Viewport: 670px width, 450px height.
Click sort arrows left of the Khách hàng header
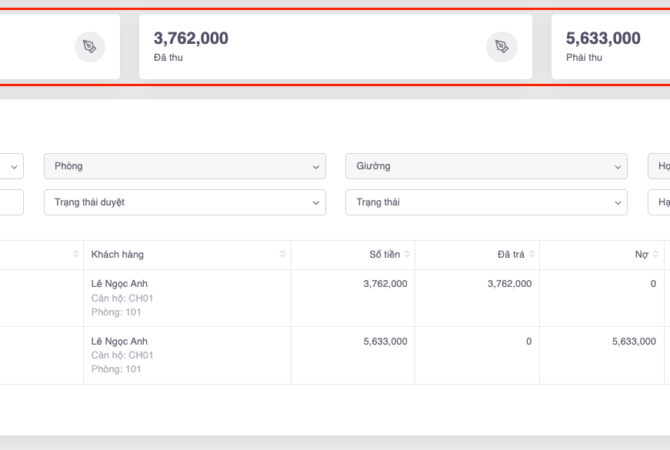(x=76, y=255)
